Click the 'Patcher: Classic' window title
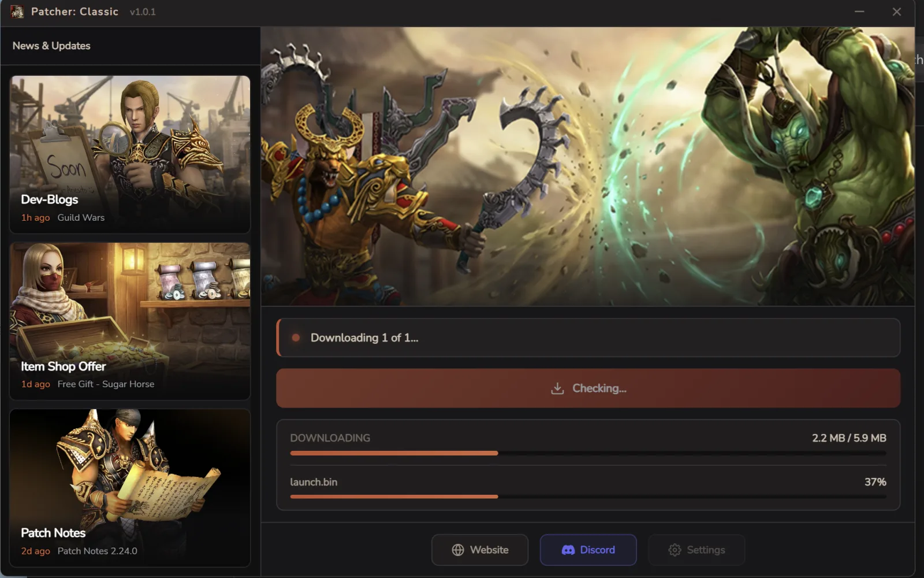This screenshot has width=924, height=578. [x=74, y=12]
